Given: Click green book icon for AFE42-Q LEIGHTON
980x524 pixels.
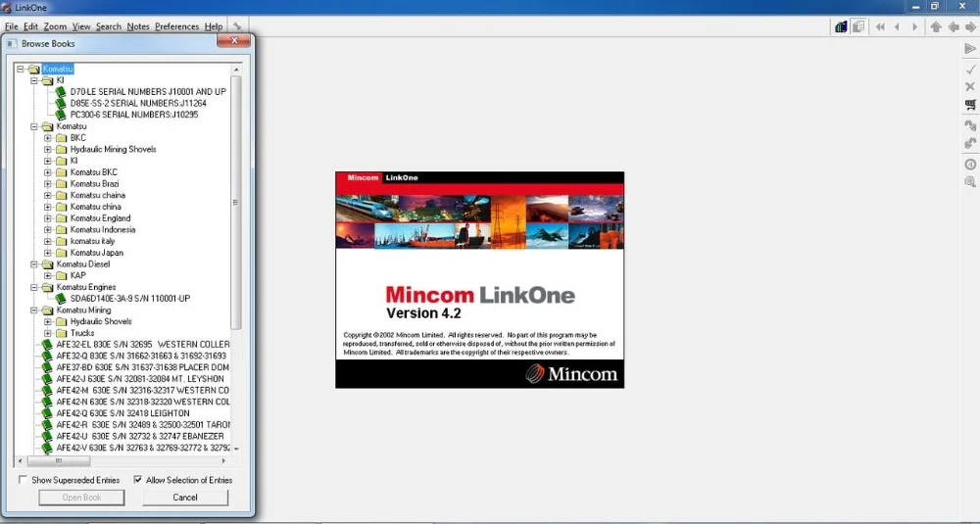Looking at the screenshot, I should 47,413.
